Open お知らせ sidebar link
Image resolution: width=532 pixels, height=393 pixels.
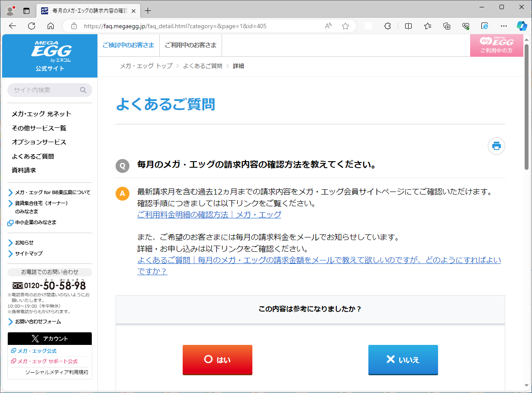pyautogui.click(x=21, y=243)
